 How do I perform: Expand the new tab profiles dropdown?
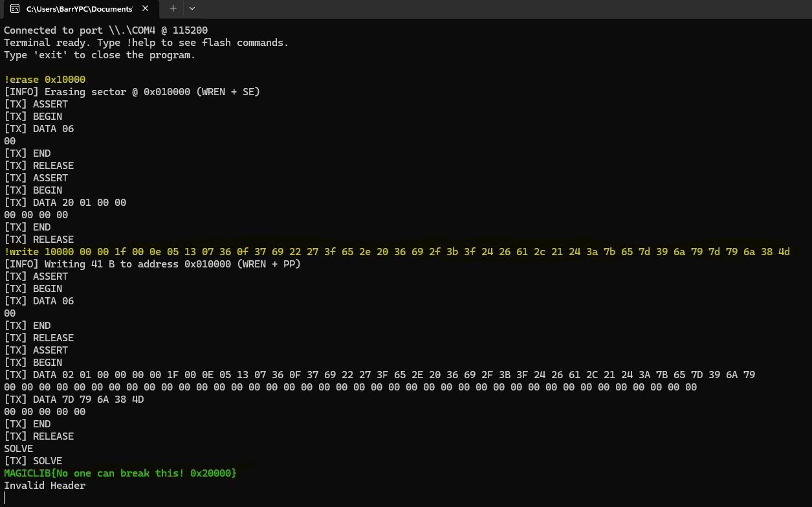pyautogui.click(x=192, y=8)
